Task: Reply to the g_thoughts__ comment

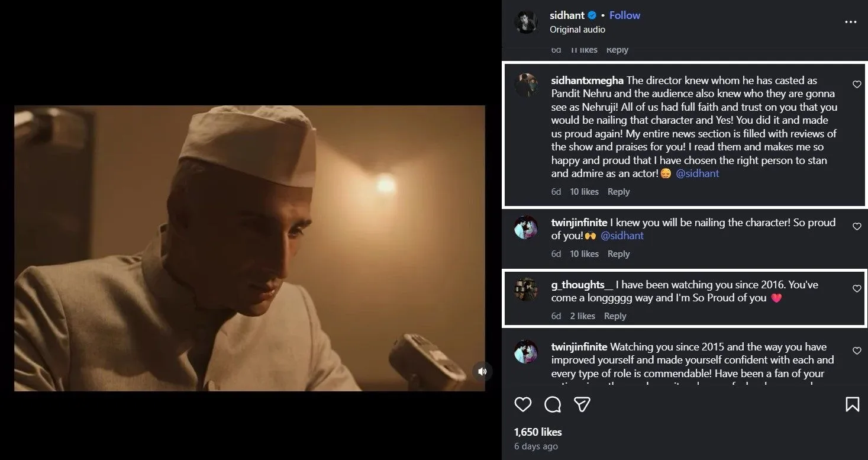Action: tap(615, 316)
